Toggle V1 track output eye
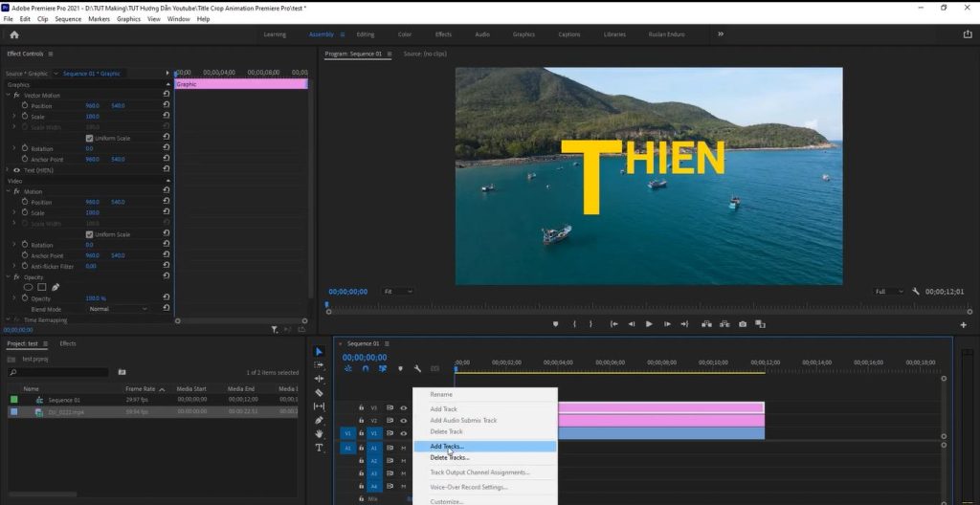The image size is (980, 505). click(x=403, y=433)
